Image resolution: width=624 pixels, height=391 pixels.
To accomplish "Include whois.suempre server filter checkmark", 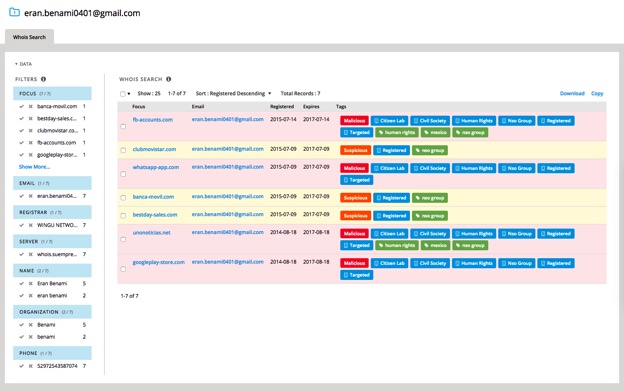I will (21, 254).
